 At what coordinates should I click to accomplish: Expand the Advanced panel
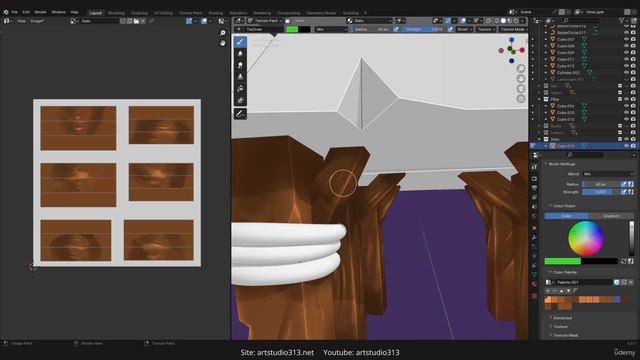pos(551,318)
